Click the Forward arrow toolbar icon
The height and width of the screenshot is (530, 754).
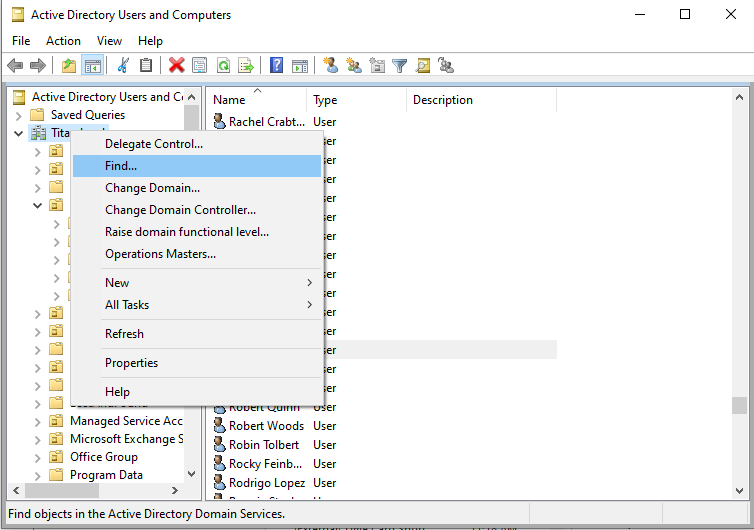tap(38, 65)
